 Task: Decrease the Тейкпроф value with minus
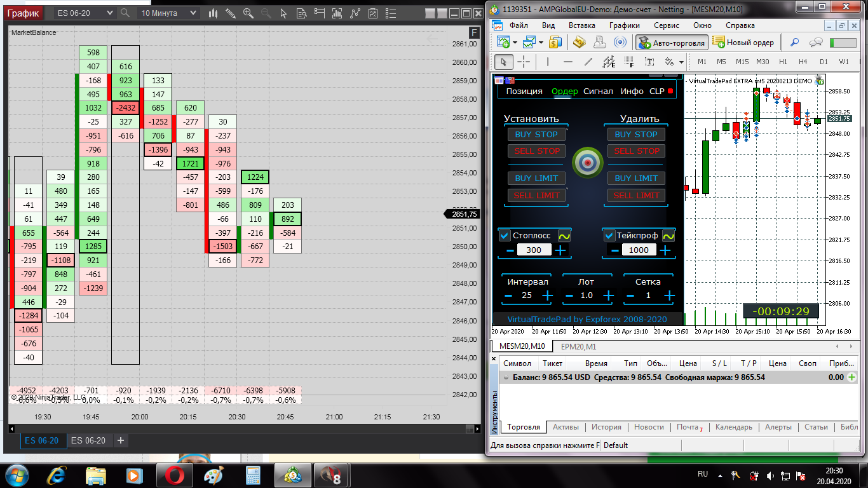614,250
